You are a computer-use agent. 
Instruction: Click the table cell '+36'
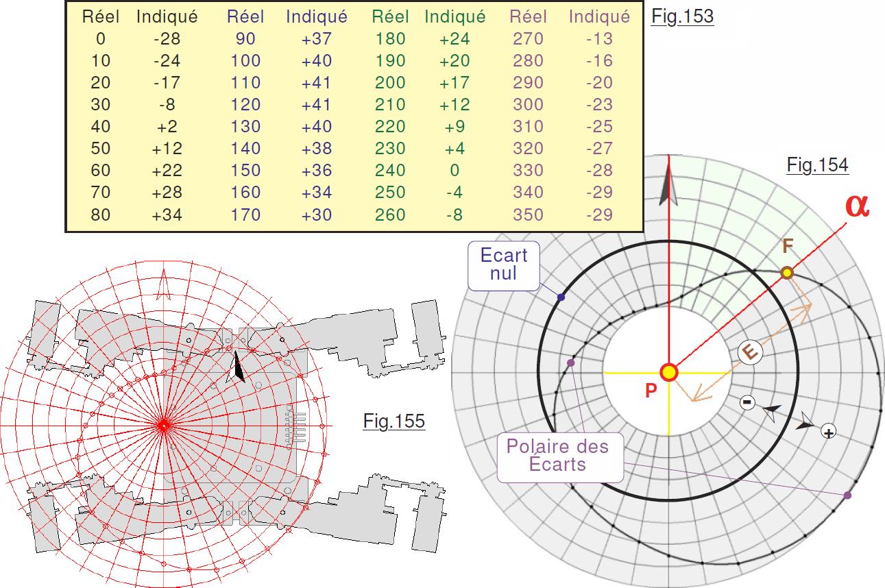click(316, 171)
